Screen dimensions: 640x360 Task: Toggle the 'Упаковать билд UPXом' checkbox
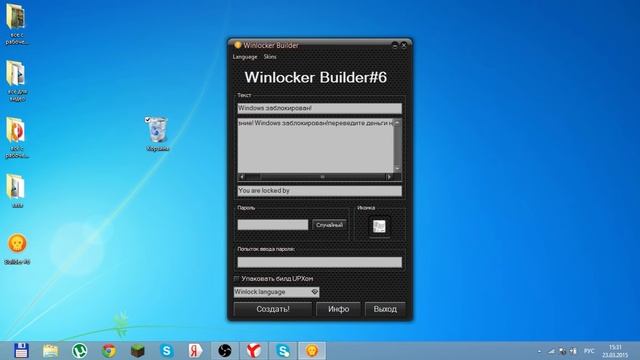point(237,279)
